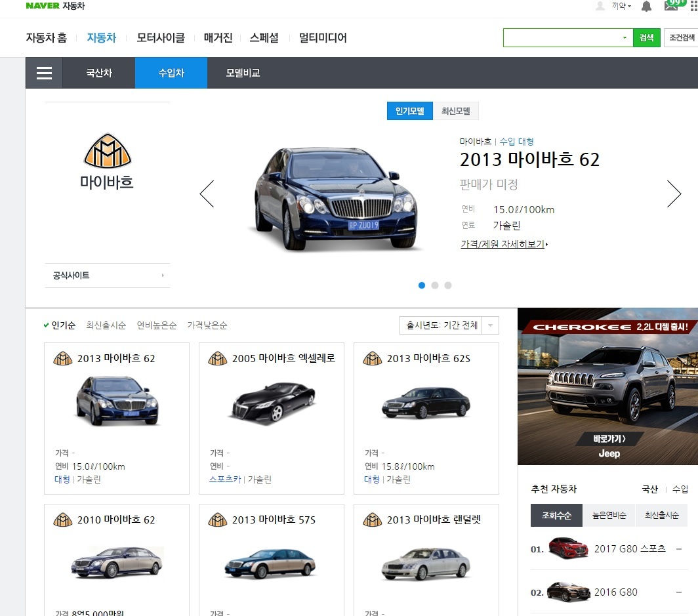
Task: Sort models by 가격낮은순
Action: 207,325
